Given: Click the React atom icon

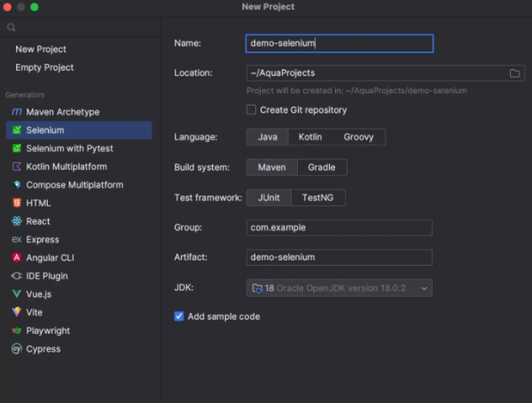Looking at the screenshot, I should click(x=17, y=221).
